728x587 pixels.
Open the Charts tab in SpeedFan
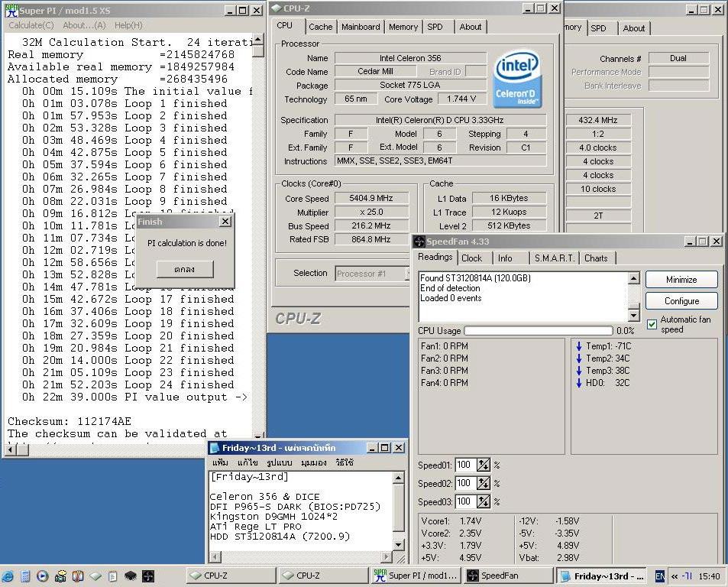click(x=596, y=258)
